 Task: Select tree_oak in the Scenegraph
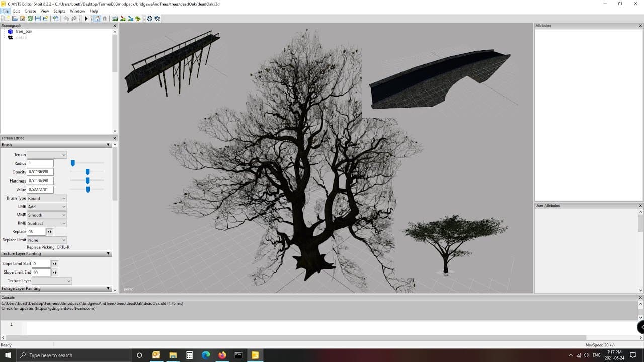coord(24,32)
